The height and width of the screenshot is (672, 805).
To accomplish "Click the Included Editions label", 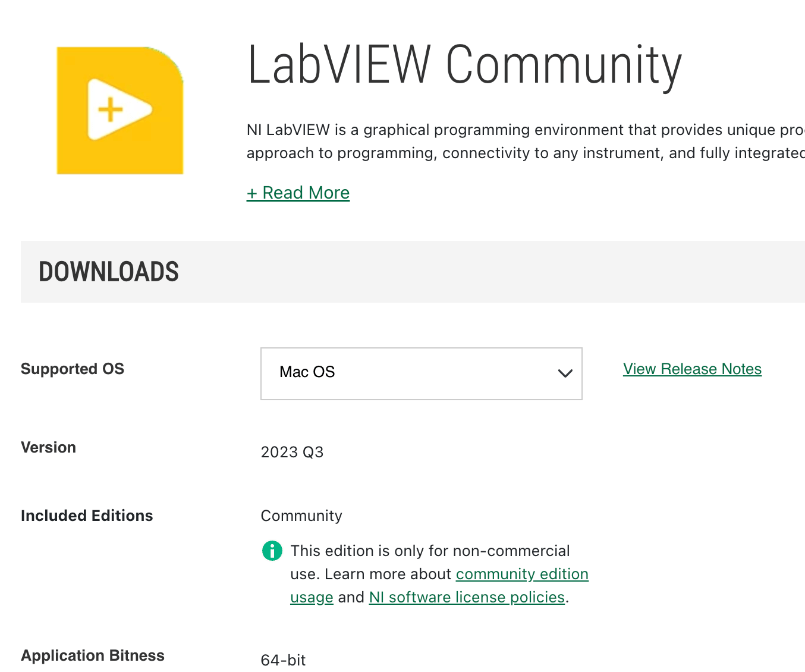I will pyautogui.click(x=87, y=516).
